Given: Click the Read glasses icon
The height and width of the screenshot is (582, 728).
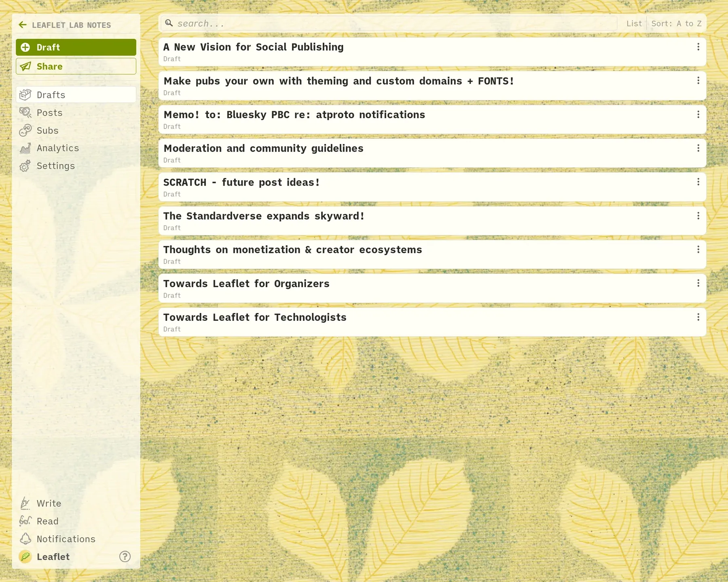Looking at the screenshot, I should click(x=25, y=521).
